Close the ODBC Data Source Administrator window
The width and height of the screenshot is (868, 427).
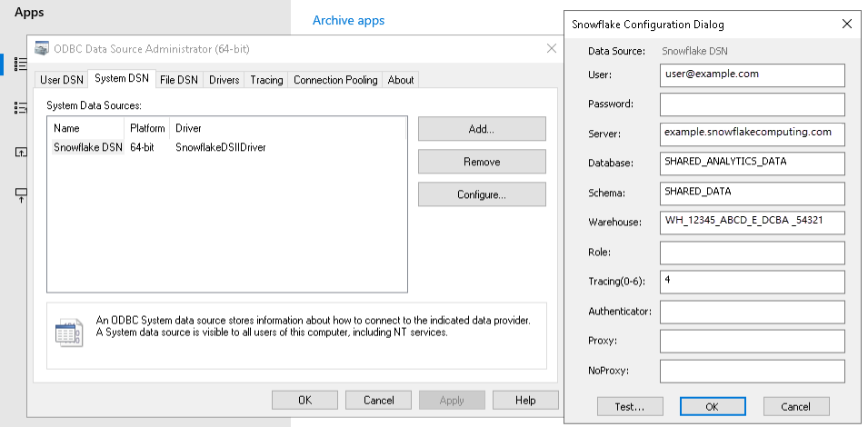coord(552,49)
